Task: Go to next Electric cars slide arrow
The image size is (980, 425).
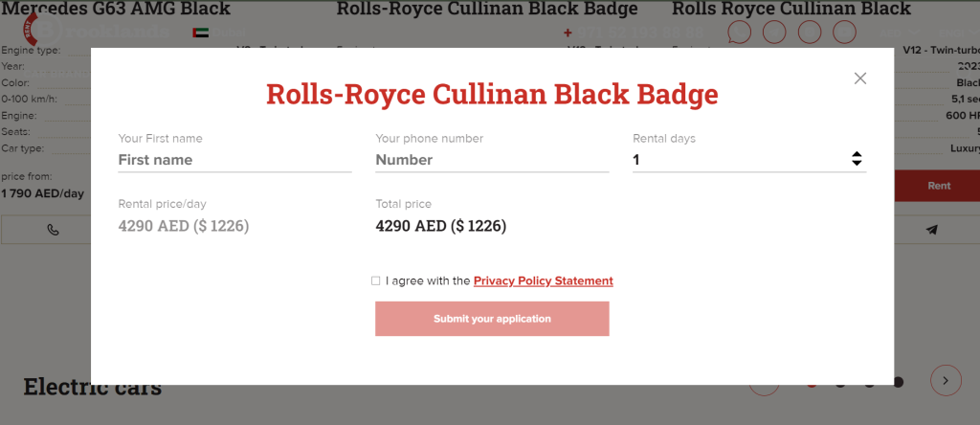Action: coord(946,380)
